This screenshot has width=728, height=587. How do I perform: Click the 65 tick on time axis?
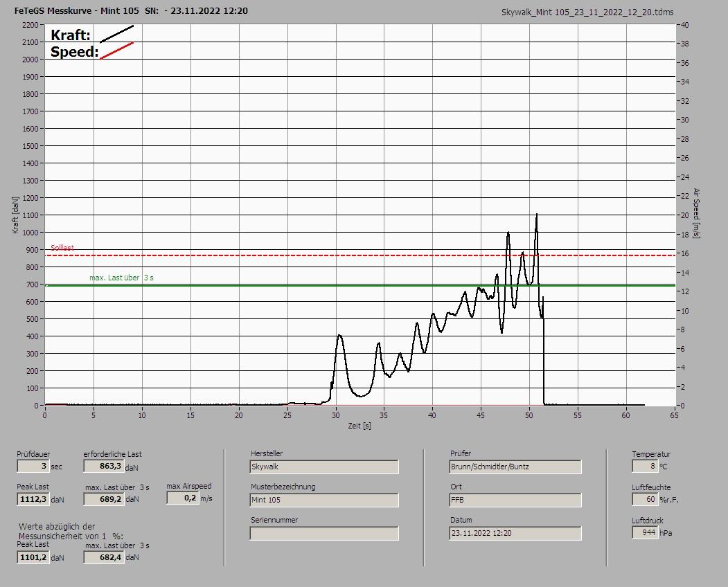click(674, 415)
